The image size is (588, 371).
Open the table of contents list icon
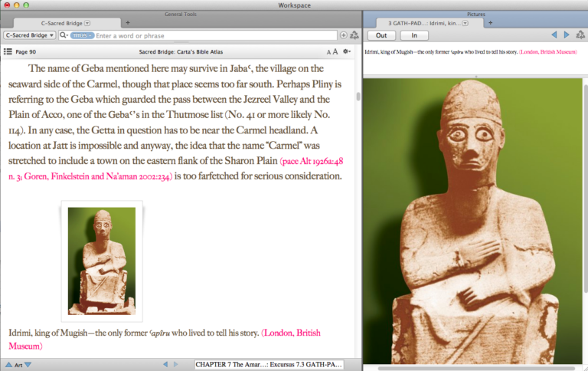(x=8, y=51)
